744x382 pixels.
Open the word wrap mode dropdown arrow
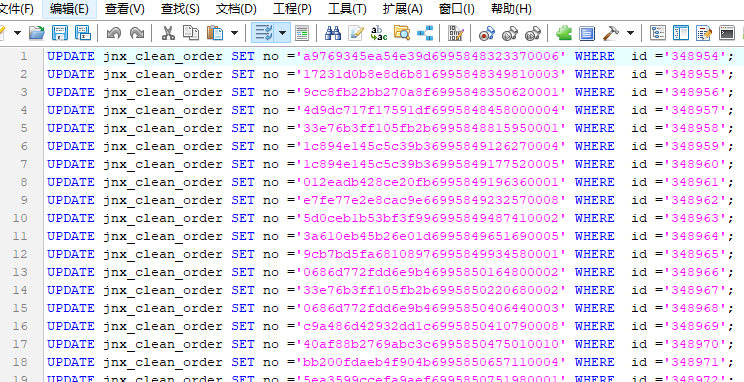pyautogui.click(x=282, y=33)
